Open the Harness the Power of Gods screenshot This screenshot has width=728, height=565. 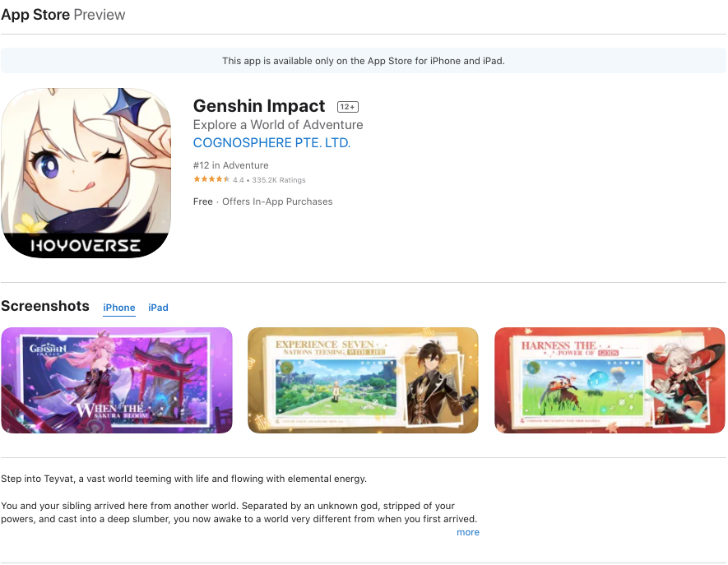click(x=610, y=380)
